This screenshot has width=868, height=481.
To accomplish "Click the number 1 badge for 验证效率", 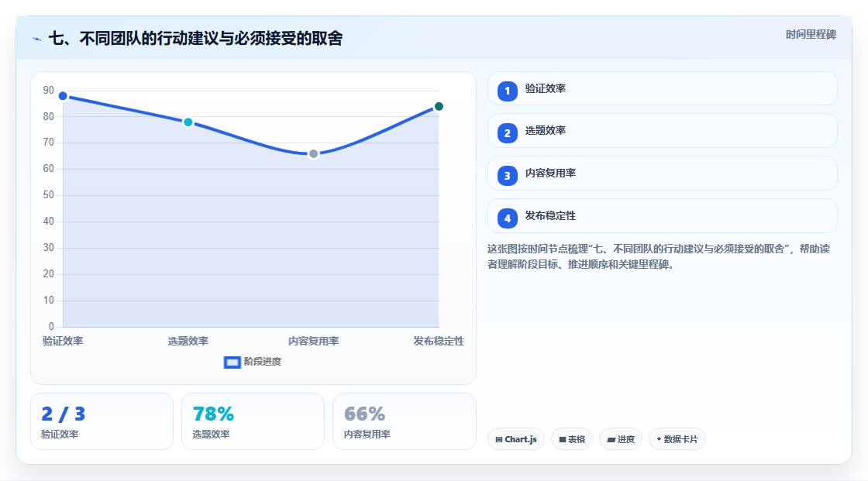I will click(x=507, y=91).
